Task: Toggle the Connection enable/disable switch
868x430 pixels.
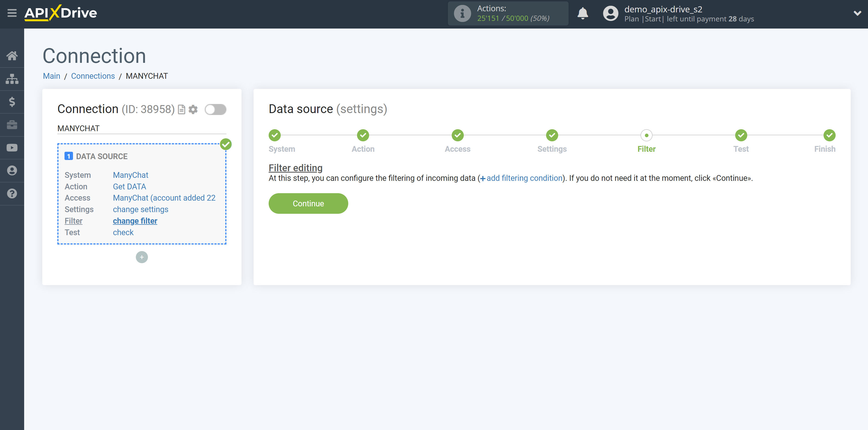Action: pos(215,109)
